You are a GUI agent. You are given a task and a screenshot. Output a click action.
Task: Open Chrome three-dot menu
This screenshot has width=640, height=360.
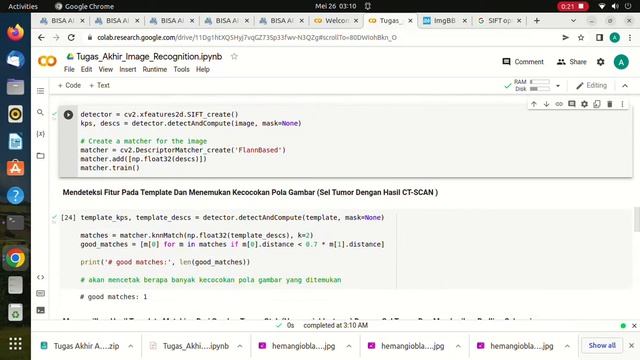(x=630, y=38)
